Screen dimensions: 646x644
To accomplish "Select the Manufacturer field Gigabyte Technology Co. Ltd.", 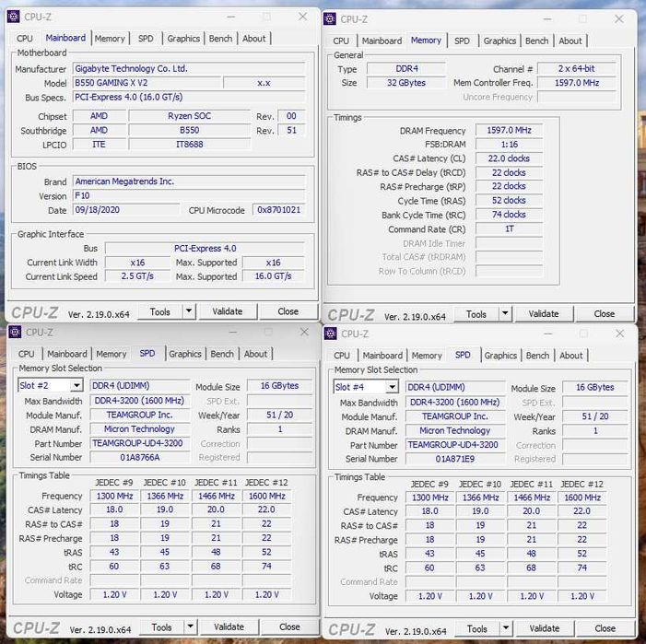I will [189, 68].
